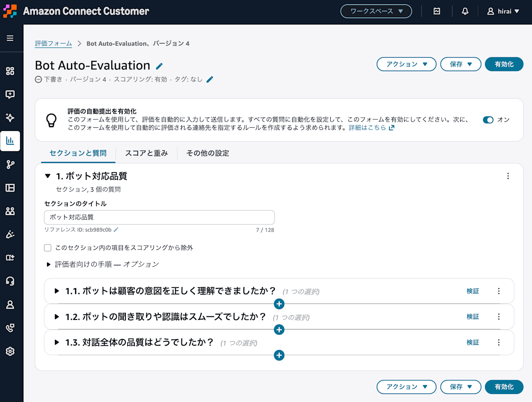Open the top bar activity monitor icon
Screen dimensions: 532x402
(437, 12)
